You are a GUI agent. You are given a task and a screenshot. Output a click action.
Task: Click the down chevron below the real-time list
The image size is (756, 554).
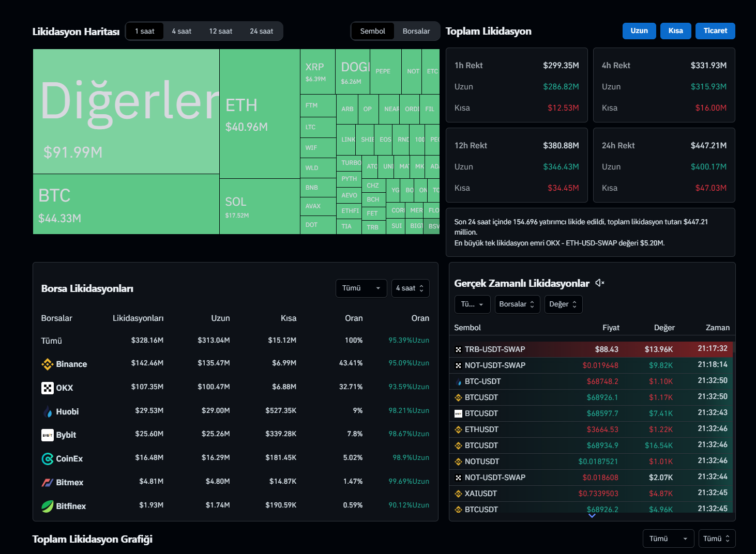pyautogui.click(x=592, y=516)
